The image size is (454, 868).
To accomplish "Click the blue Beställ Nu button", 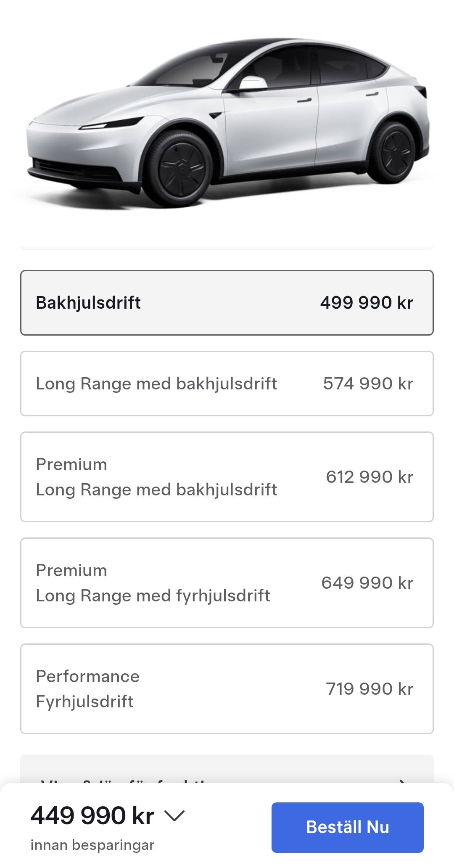I will tap(347, 827).
